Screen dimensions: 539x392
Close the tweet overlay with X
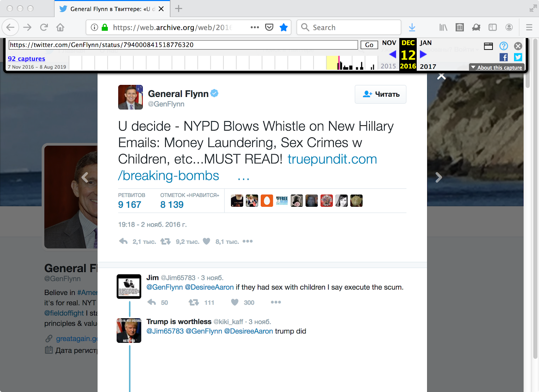(x=441, y=76)
